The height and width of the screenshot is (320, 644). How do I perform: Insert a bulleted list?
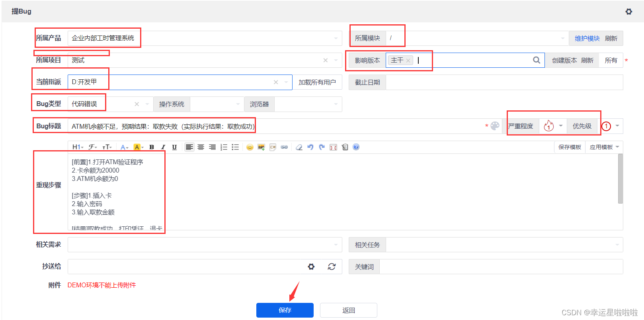(x=236, y=147)
